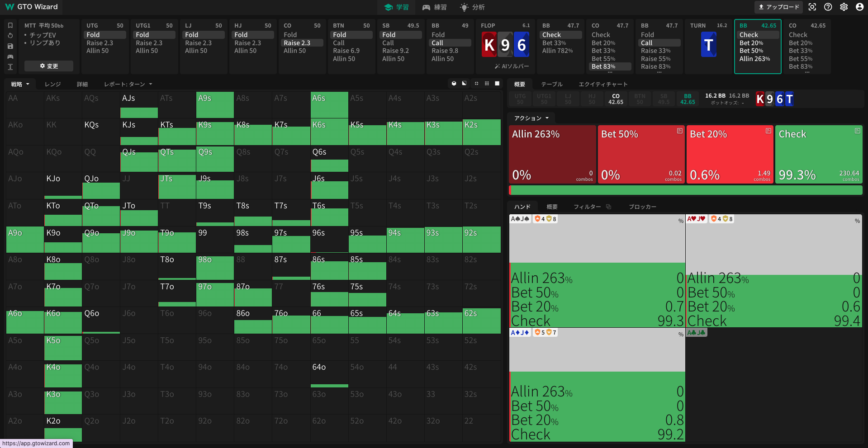The width and height of the screenshot is (868, 448).
Task: Click the turn card T in the header
Action: coord(708,45)
